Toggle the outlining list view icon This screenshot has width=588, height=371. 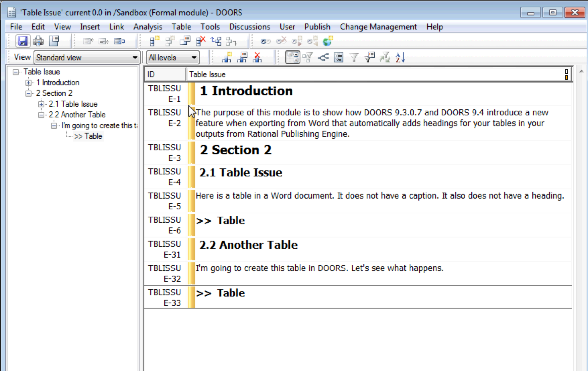pos(339,57)
